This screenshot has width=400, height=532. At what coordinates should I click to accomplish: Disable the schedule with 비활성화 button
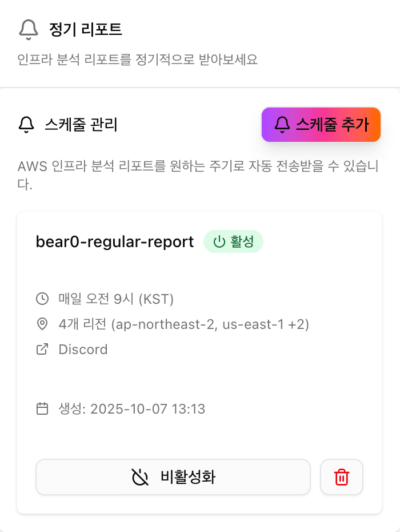pyautogui.click(x=173, y=477)
